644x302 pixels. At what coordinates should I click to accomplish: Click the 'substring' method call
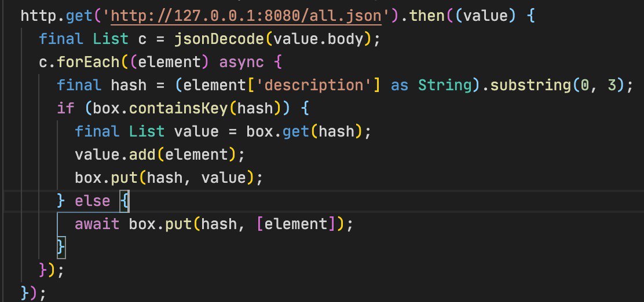coord(530,86)
